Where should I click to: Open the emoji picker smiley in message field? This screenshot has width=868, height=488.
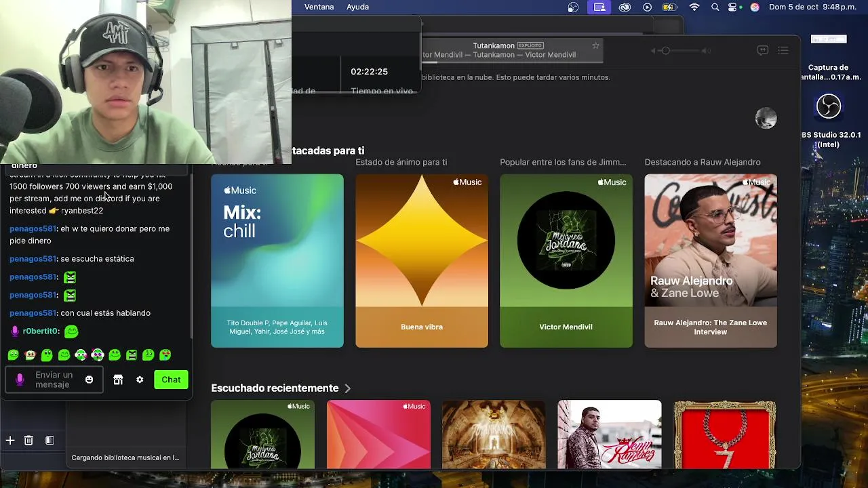[x=89, y=380]
